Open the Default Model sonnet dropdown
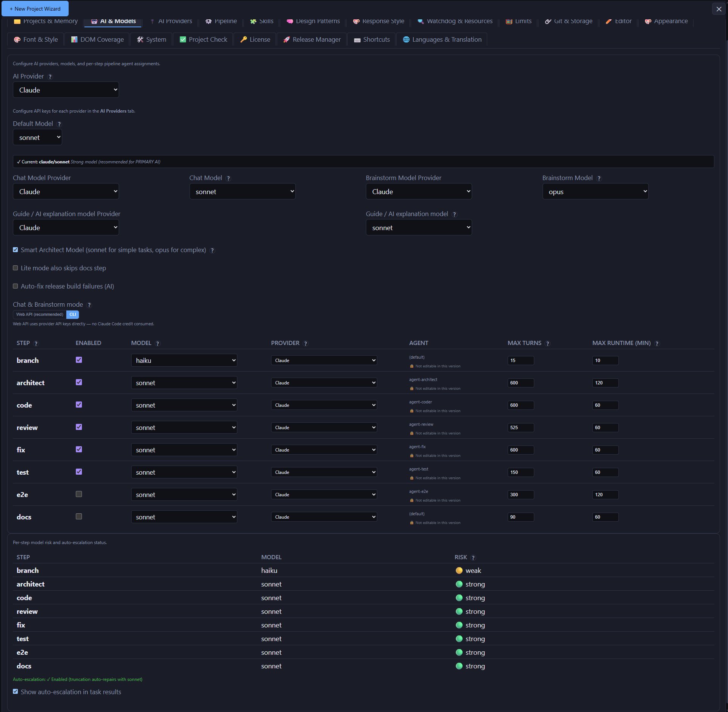Viewport: 728px width, 712px height. click(x=38, y=137)
